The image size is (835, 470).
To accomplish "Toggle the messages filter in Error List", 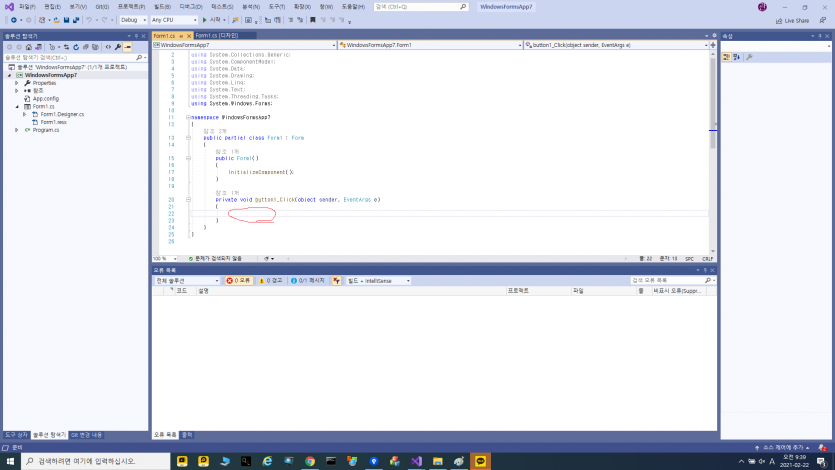I will click(x=308, y=281).
